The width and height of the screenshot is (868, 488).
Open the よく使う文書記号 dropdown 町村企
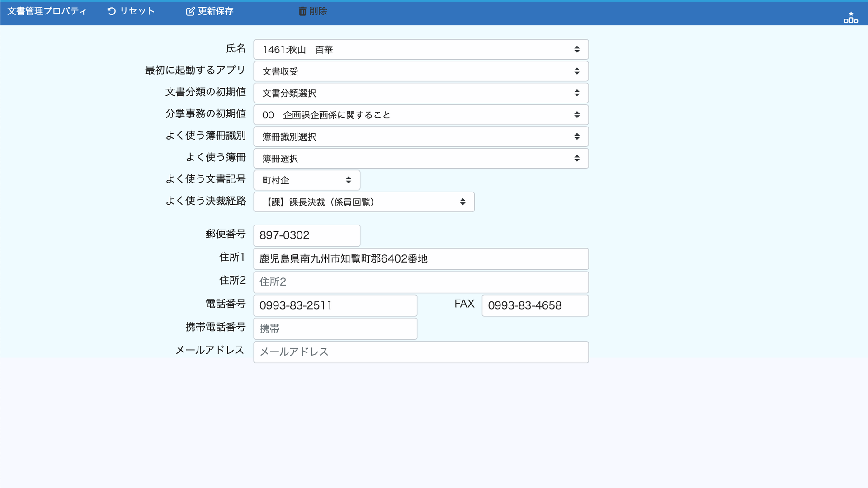[x=307, y=180]
